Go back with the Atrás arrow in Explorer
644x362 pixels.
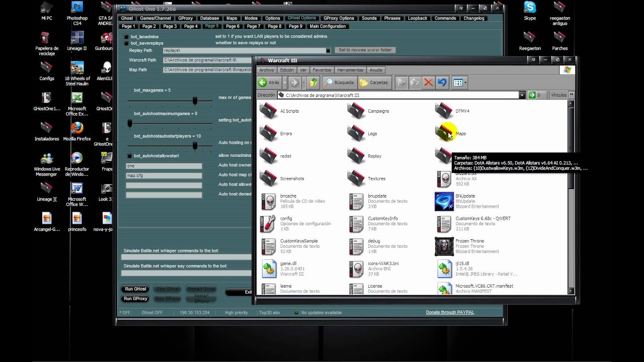click(x=269, y=82)
